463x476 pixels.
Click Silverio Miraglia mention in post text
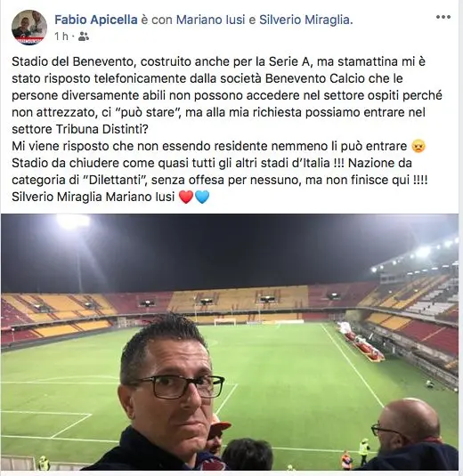pos(57,197)
